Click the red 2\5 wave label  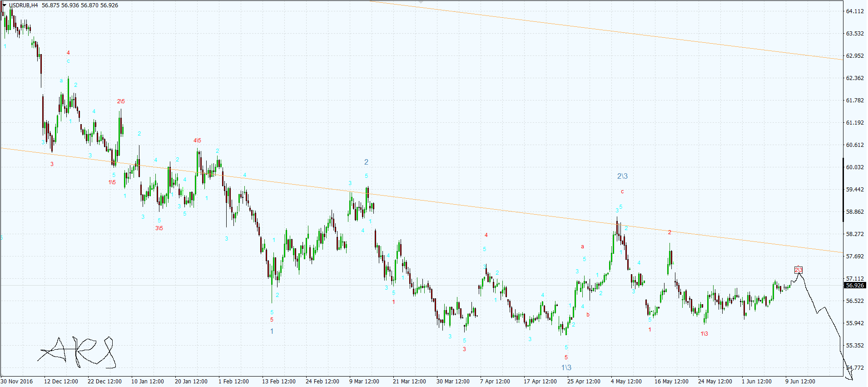121,101
